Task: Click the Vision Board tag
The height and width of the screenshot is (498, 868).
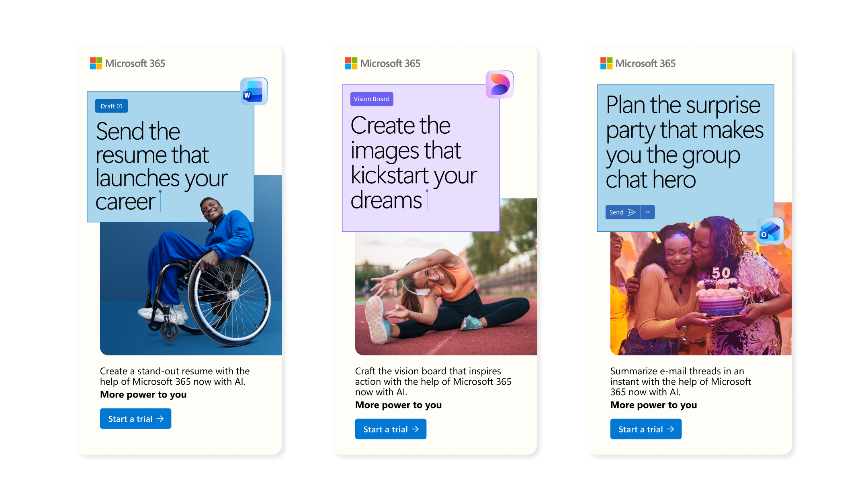Action: 372,99
